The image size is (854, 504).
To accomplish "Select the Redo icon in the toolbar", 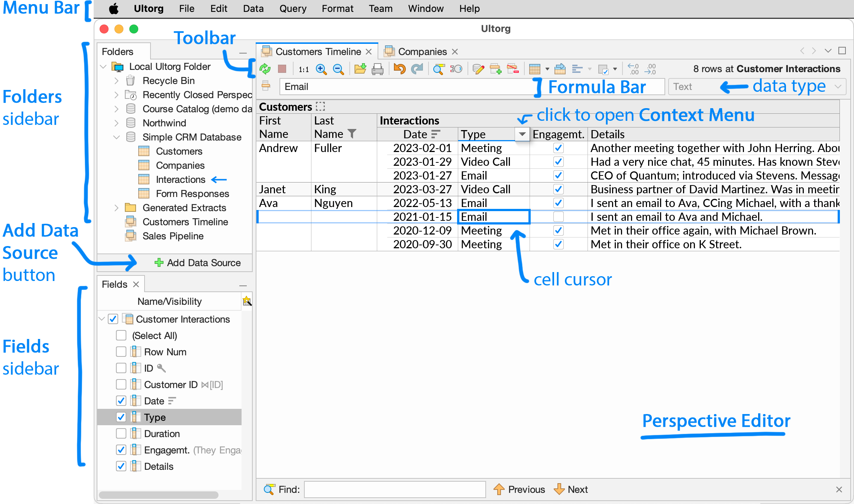I will click(417, 69).
